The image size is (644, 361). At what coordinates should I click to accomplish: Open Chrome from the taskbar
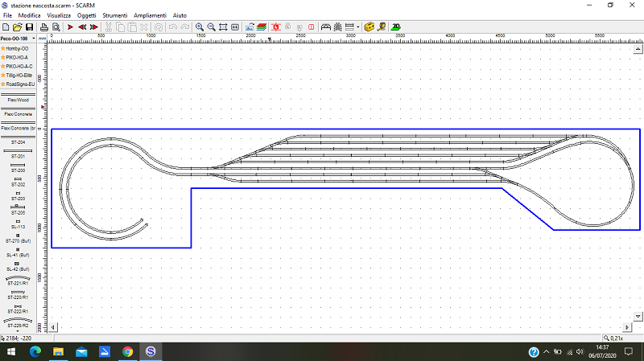(127, 352)
